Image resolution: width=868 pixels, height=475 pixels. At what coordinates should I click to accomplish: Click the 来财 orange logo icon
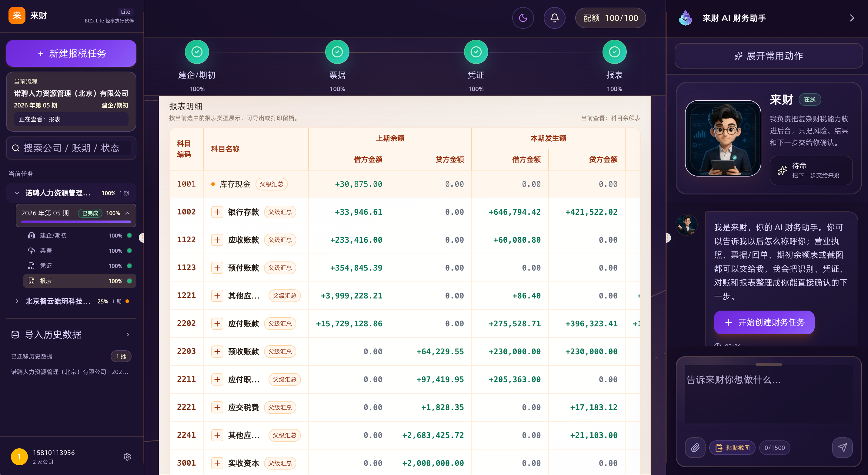[17, 15]
